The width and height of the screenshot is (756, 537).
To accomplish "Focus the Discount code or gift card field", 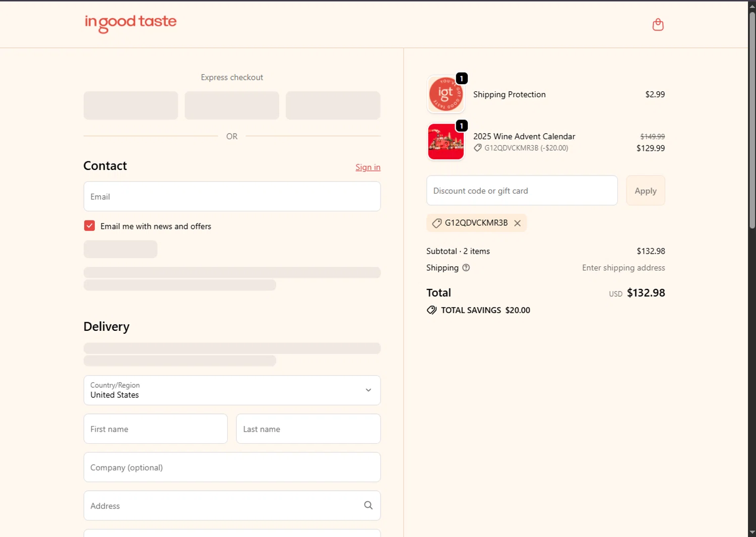I will [522, 191].
